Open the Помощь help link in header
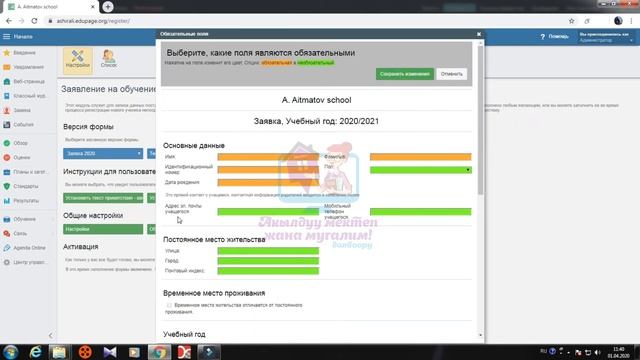Image resolution: width=640 pixels, height=360 pixels. (554, 37)
